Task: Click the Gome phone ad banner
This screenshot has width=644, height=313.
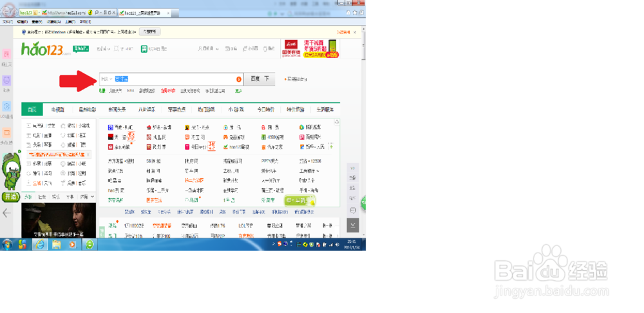Action: [x=310, y=49]
